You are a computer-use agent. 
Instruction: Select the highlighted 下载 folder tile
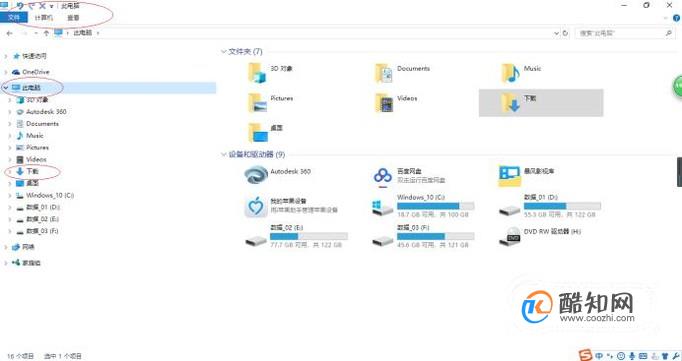[541, 103]
